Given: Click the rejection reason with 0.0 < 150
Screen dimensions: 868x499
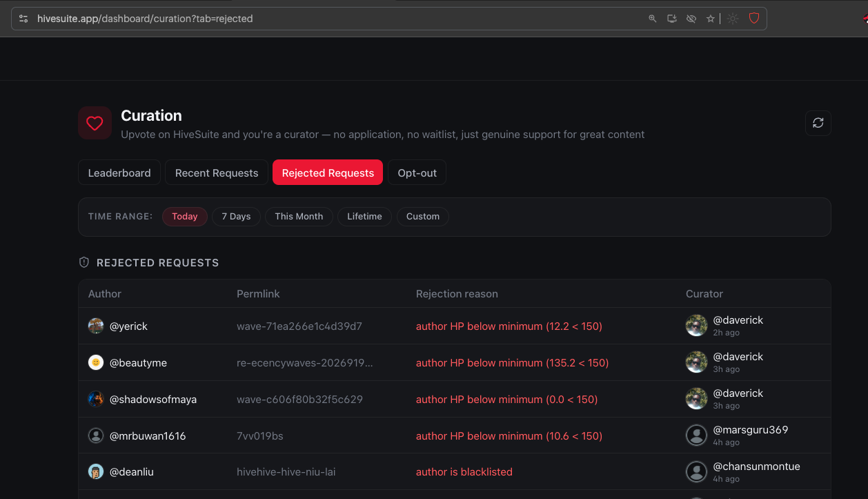Looking at the screenshot, I should click(507, 399).
